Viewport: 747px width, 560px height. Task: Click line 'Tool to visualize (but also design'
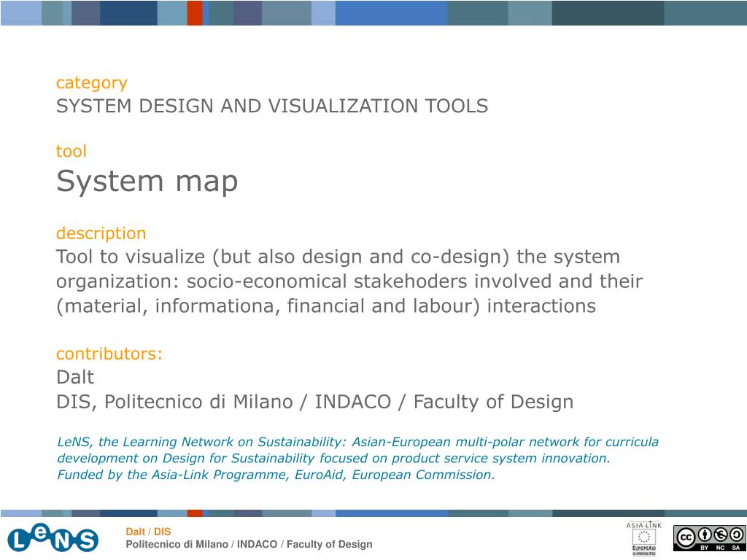coord(338,257)
